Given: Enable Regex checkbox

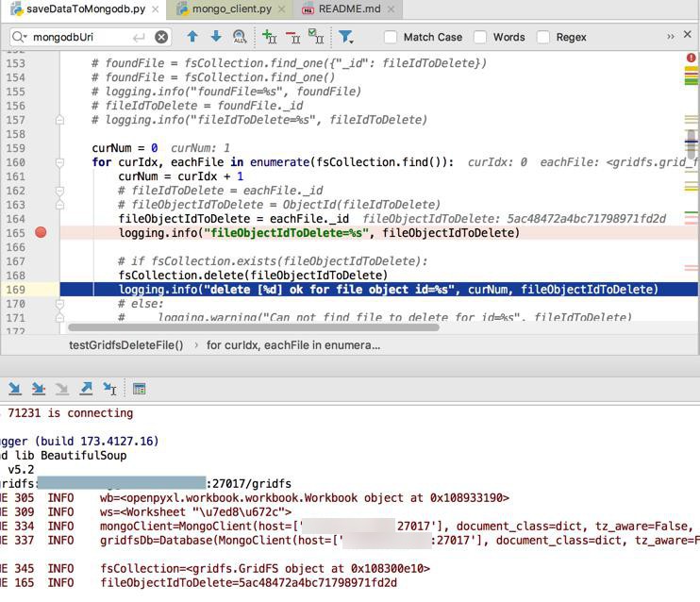Looking at the screenshot, I should [543, 37].
